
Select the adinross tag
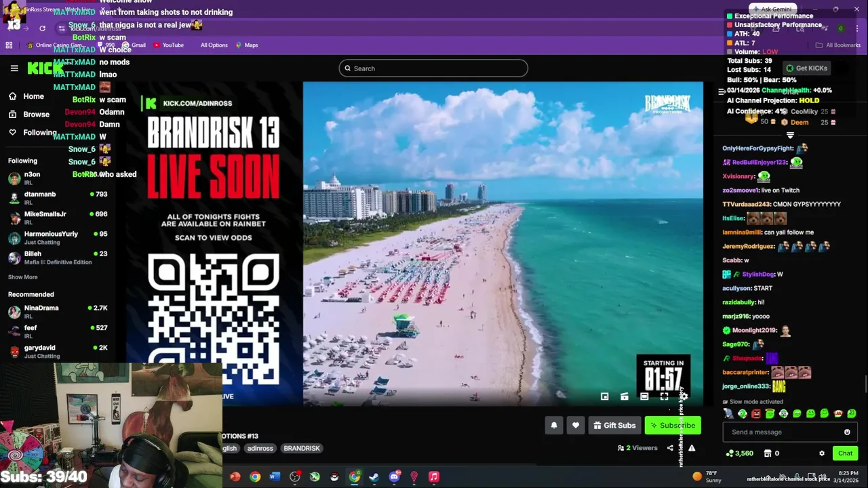tap(260, 449)
